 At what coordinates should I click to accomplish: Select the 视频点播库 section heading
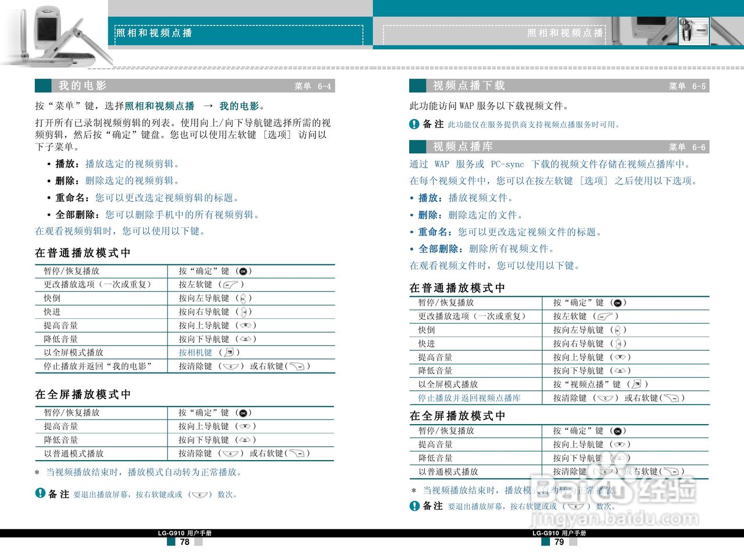coord(463,147)
